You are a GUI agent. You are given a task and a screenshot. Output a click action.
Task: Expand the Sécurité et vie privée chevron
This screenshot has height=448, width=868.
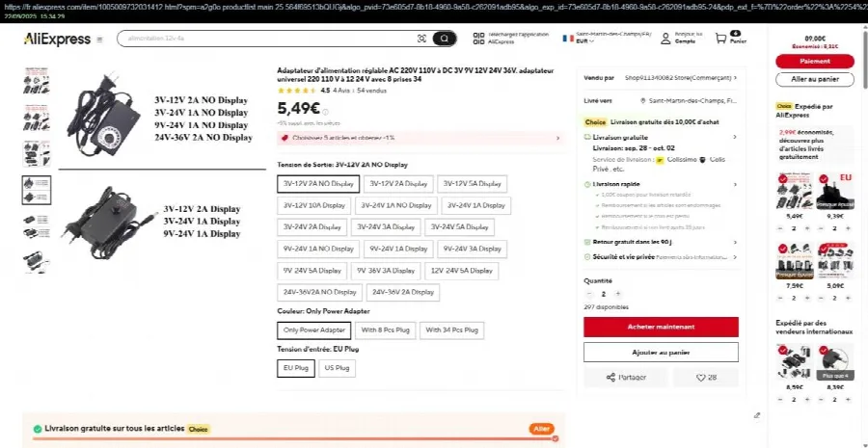[x=735, y=256]
